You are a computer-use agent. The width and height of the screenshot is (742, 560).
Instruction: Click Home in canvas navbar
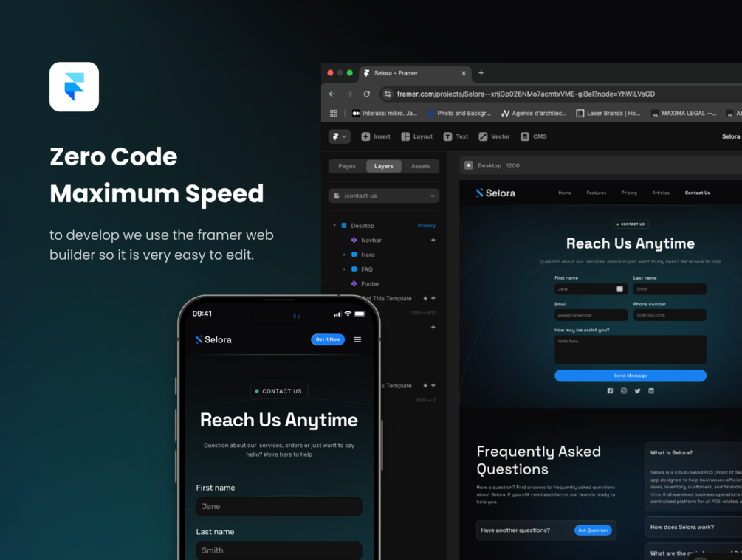click(565, 193)
